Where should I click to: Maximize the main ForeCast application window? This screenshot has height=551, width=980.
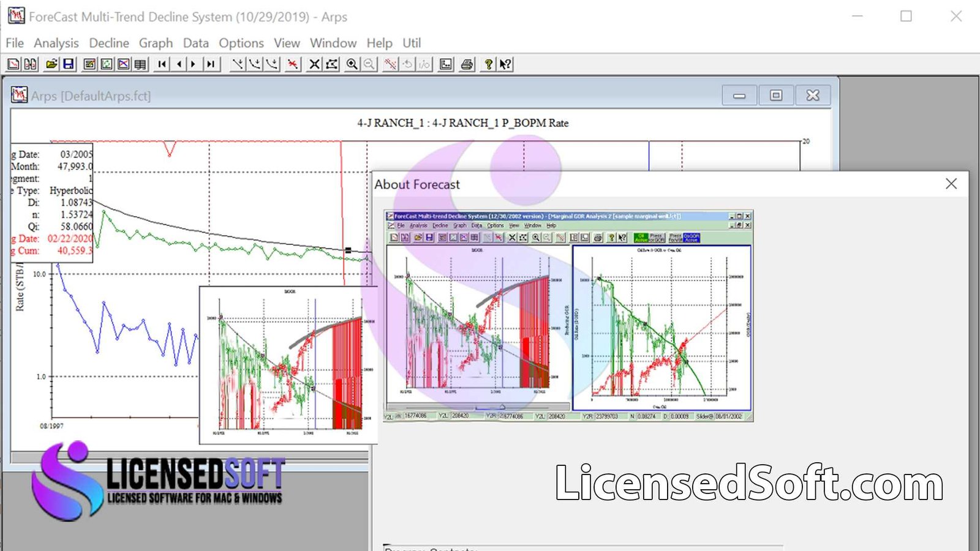coord(906,17)
